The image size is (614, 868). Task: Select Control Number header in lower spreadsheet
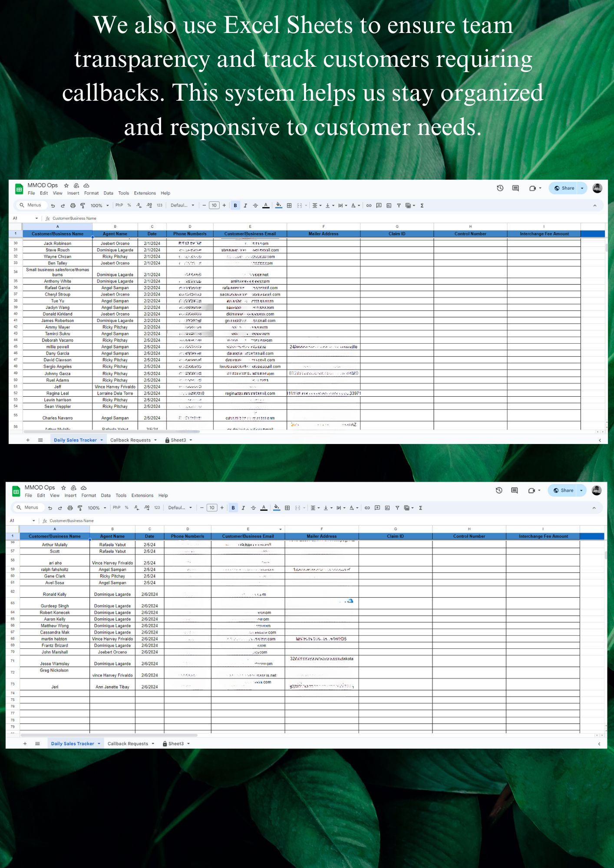(469, 536)
